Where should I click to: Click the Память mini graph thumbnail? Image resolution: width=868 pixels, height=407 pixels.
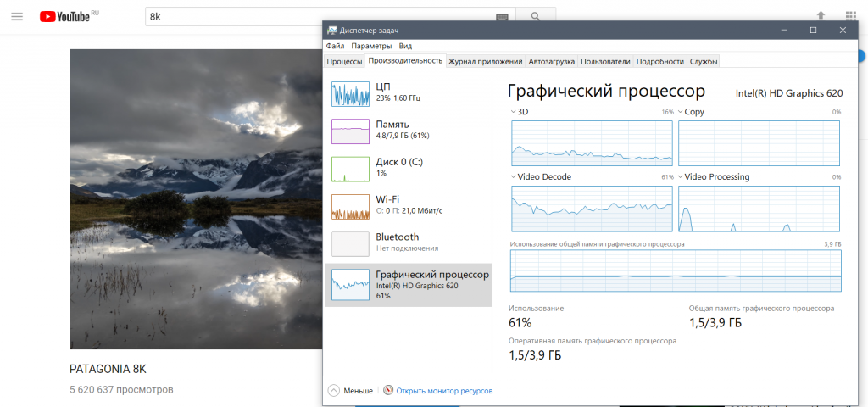350,131
